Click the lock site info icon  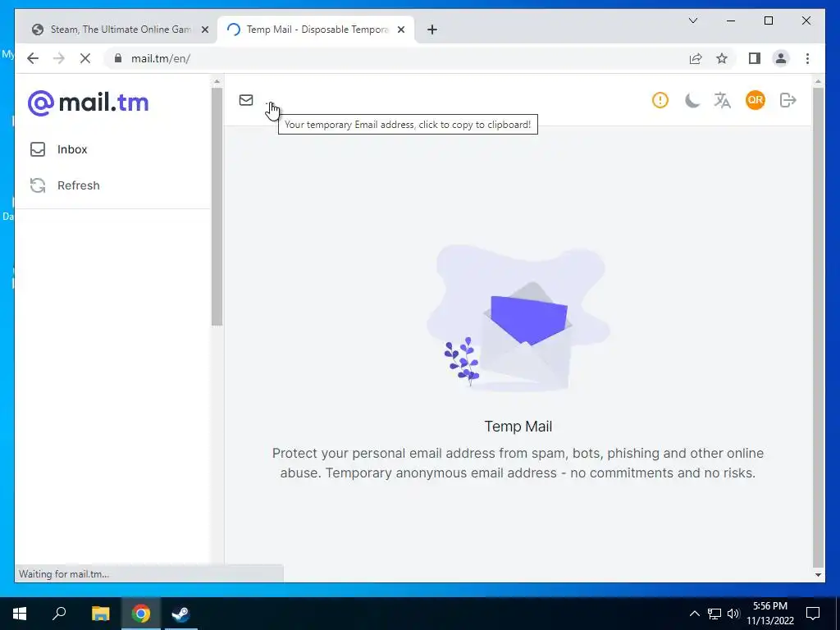pyautogui.click(x=118, y=58)
